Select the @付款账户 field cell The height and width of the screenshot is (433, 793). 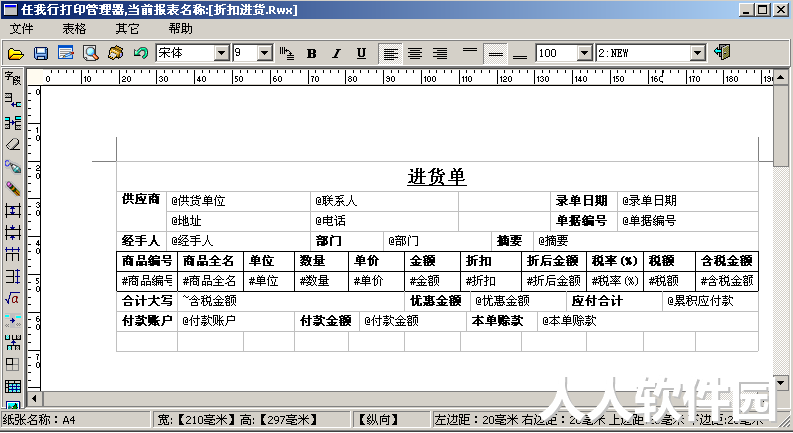pyautogui.click(x=236, y=321)
